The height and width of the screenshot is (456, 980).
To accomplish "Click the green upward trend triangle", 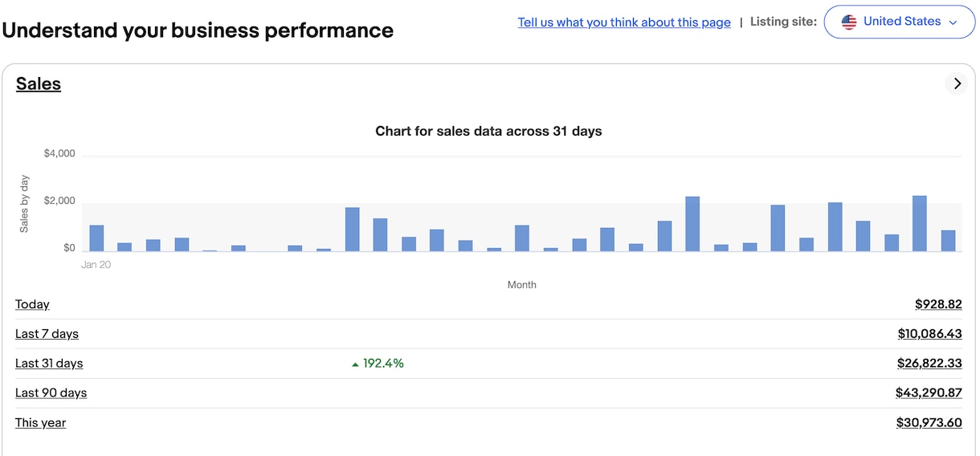I will pos(355,364).
